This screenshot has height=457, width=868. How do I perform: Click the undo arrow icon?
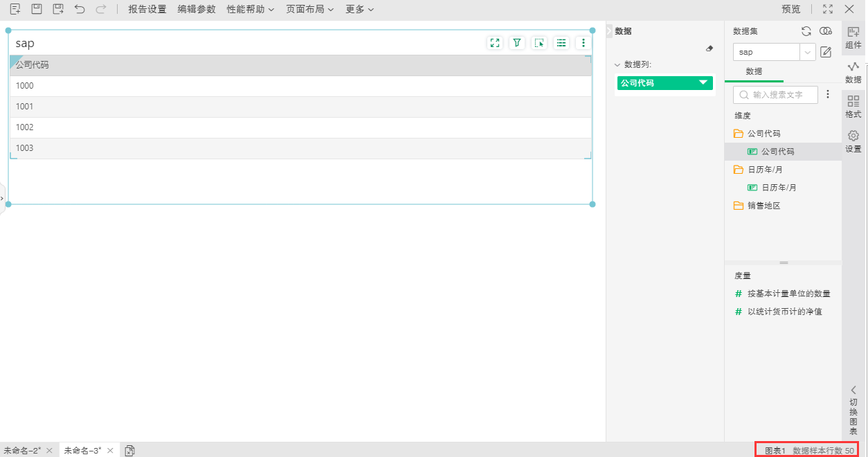pos(80,9)
